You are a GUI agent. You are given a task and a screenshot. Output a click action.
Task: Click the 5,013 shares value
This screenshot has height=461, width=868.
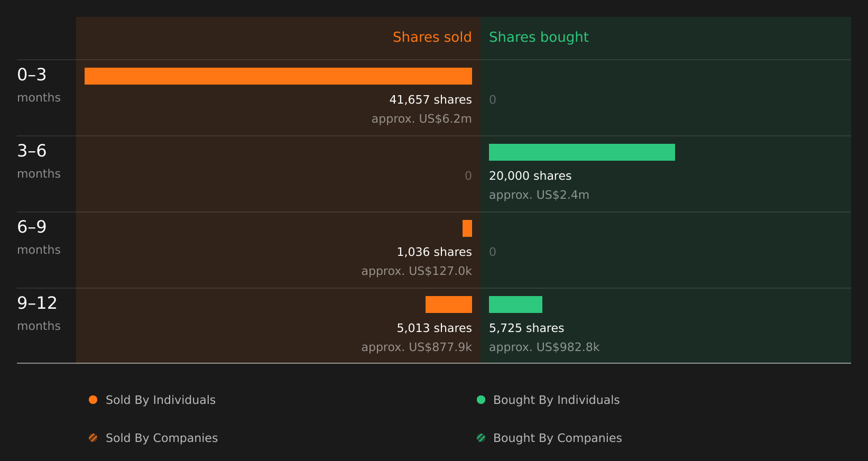click(x=434, y=328)
